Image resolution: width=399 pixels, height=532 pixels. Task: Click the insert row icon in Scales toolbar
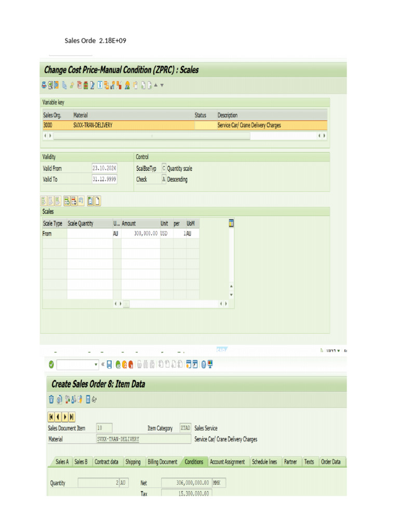click(67, 201)
